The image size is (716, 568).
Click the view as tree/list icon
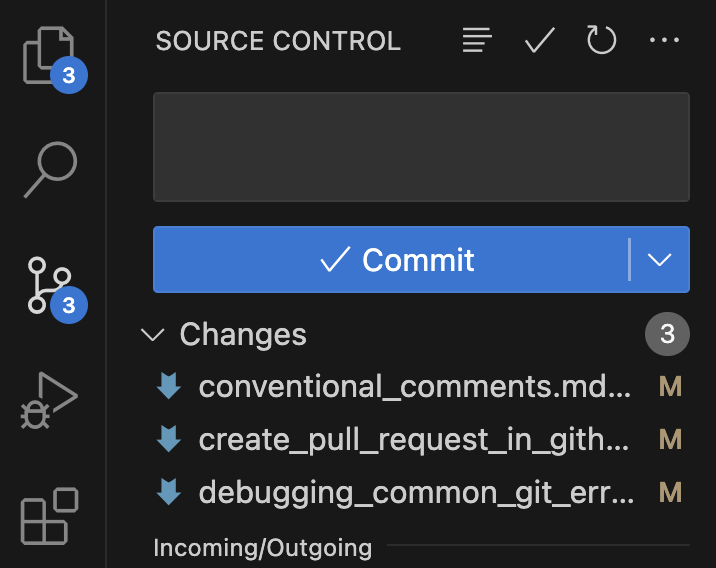click(x=478, y=41)
